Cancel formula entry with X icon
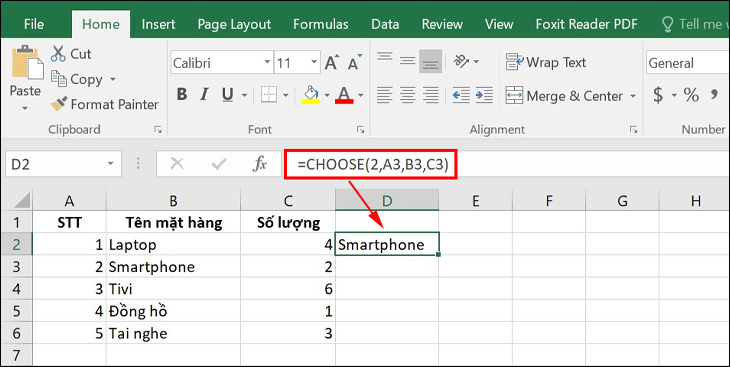 coord(177,163)
